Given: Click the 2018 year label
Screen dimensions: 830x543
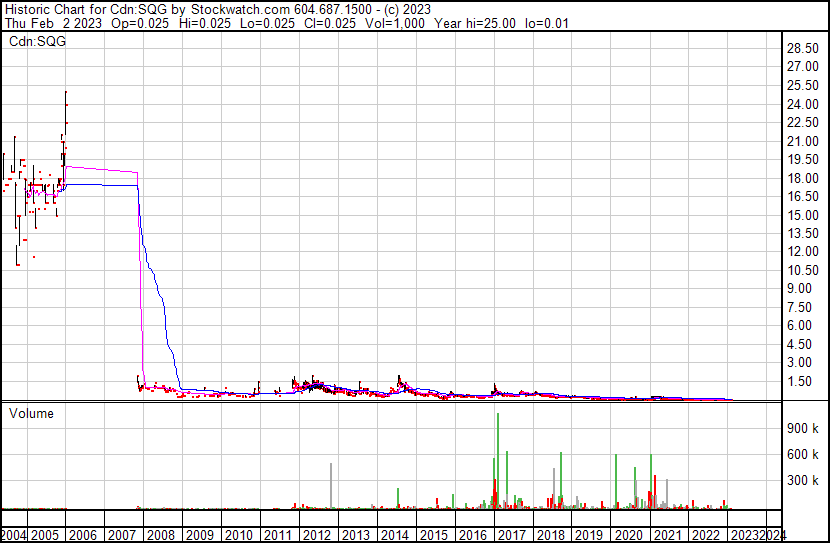Looking at the screenshot, I should (x=551, y=535).
